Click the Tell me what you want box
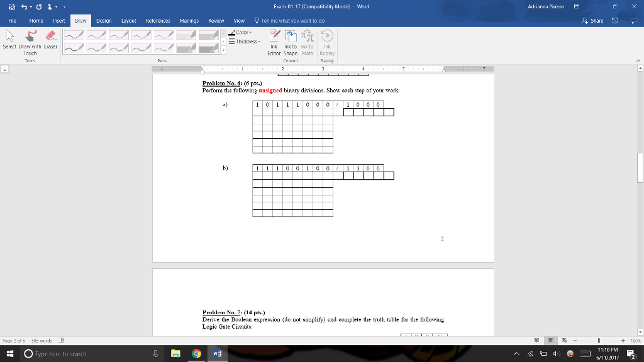 pos(289,21)
